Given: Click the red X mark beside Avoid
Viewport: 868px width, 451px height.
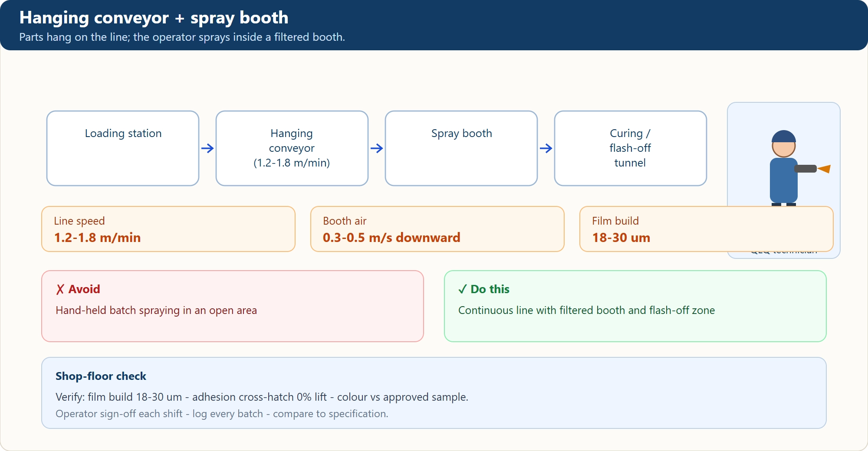Looking at the screenshot, I should pos(60,289).
